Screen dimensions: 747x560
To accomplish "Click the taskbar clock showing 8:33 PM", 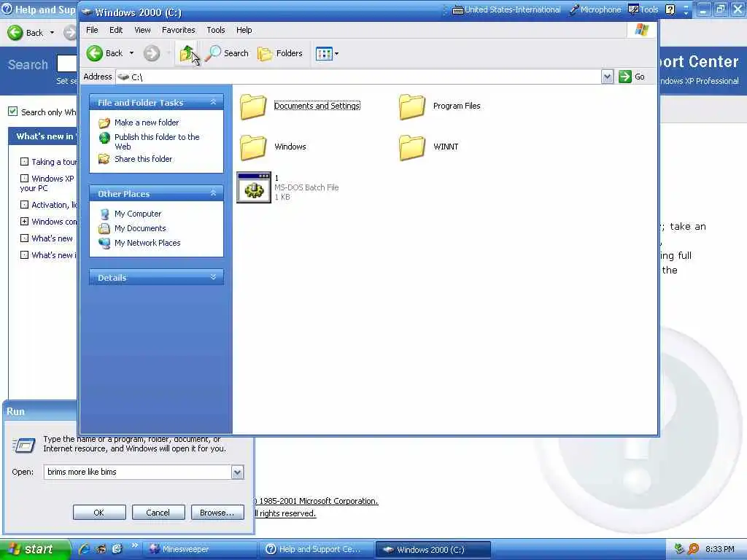I will 719,549.
